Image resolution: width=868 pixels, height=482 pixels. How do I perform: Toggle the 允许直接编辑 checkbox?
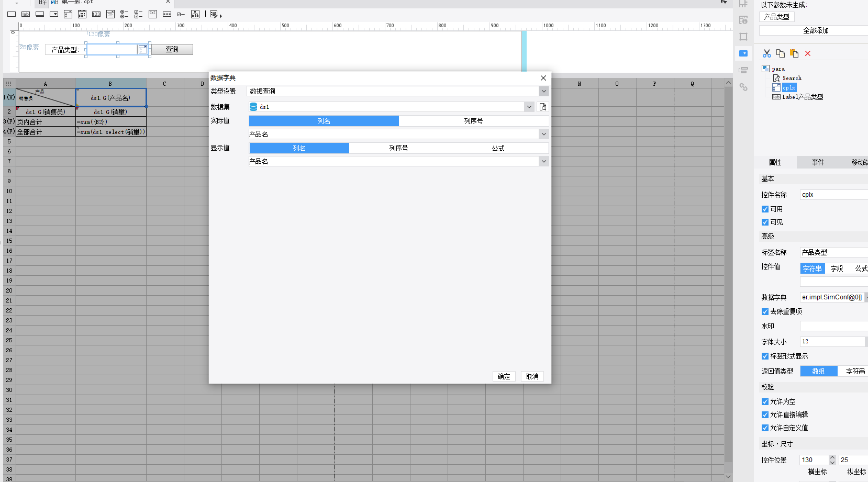pos(765,414)
